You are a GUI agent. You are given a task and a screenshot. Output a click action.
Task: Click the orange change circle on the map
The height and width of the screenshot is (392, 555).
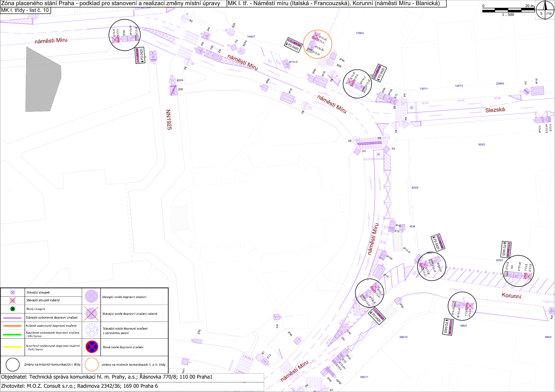click(317, 44)
